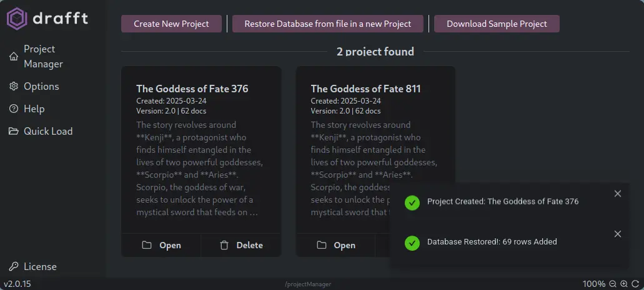Click The Goddess of Fate 376 title
Screen dimensions: 644x290
(x=192, y=89)
